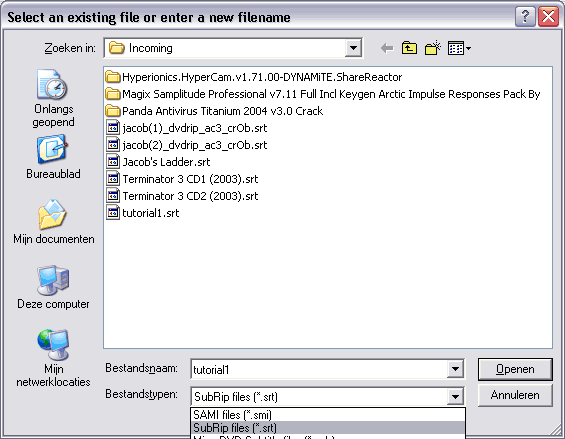Image resolution: width=565 pixels, height=439 pixels.
Task: Select the Jacob's Ladder.srt file icon
Action: [113, 161]
